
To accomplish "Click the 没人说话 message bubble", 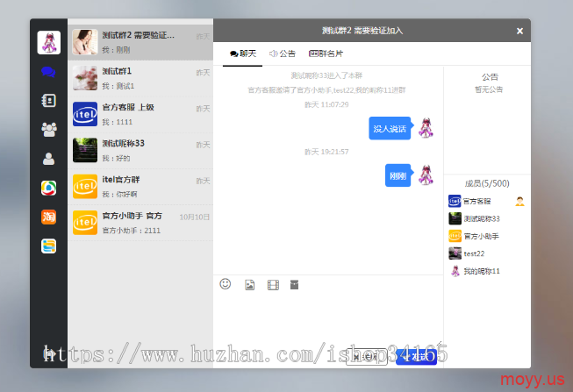I will [390, 128].
